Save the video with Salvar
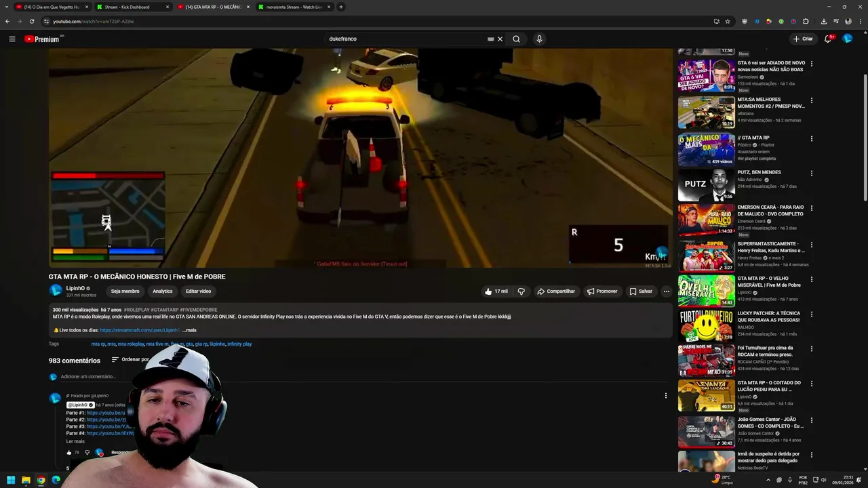This screenshot has width=868, height=488. coord(641,291)
